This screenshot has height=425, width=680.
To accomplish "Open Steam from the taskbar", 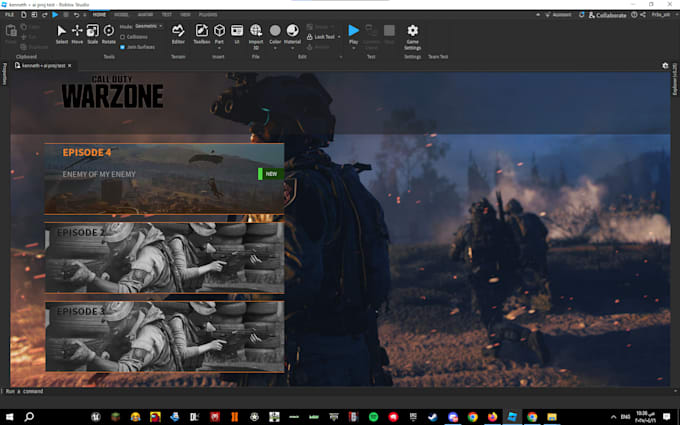I will click(x=432, y=417).
